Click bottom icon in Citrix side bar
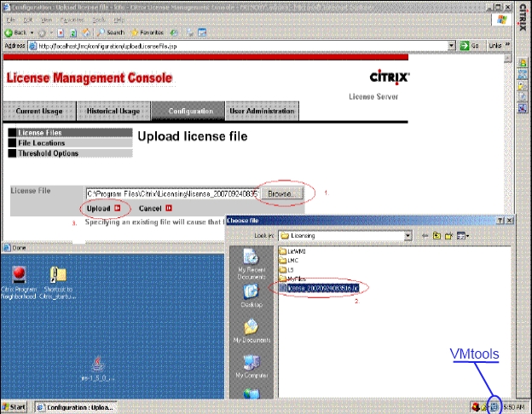 pos(522,108)
